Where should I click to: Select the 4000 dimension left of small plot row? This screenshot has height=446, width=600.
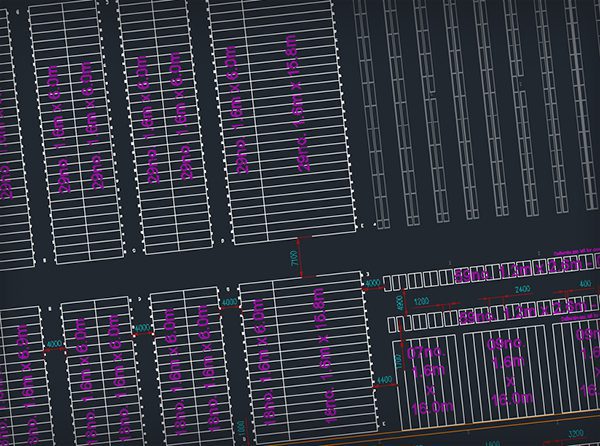pyautogui.click(x=373, y=284)
